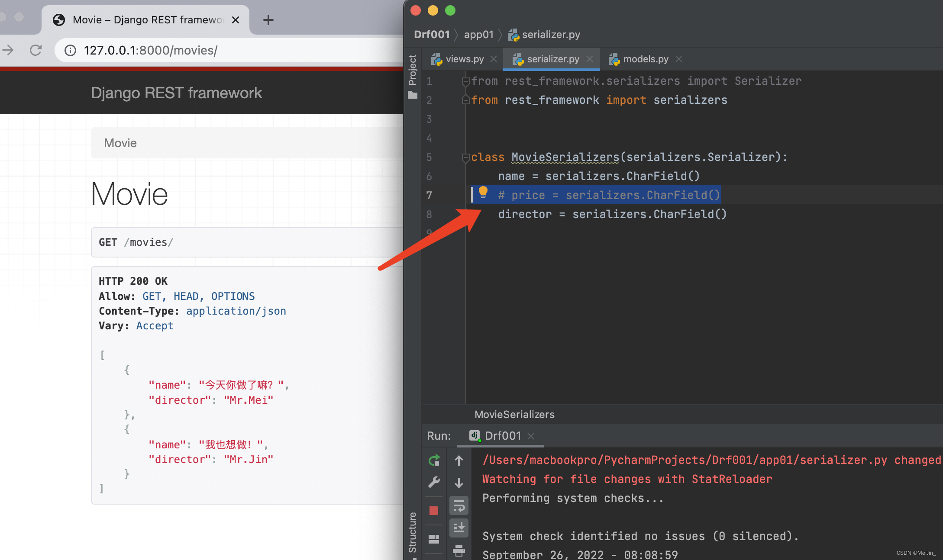943x560 pixels.
Task: Switch to the models.py editor tab
Action: [x=646, y=59]
